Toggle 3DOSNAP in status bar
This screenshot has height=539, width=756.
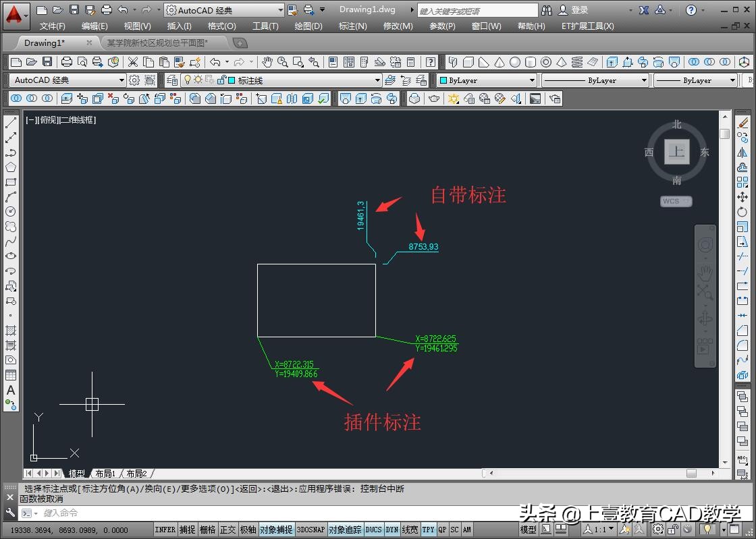point(310,530)
